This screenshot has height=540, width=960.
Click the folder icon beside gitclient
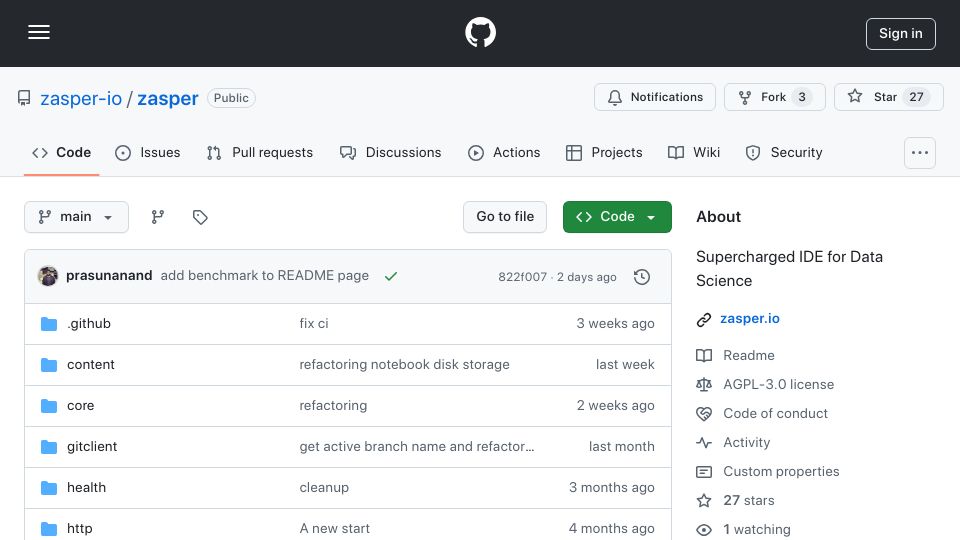click(x=49, y=447)
